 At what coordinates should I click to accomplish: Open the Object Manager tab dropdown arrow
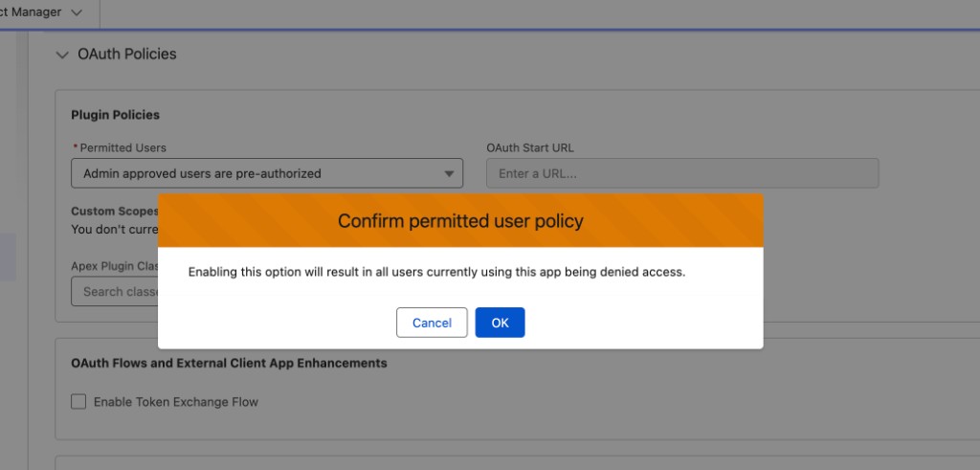tap(77, 12)
